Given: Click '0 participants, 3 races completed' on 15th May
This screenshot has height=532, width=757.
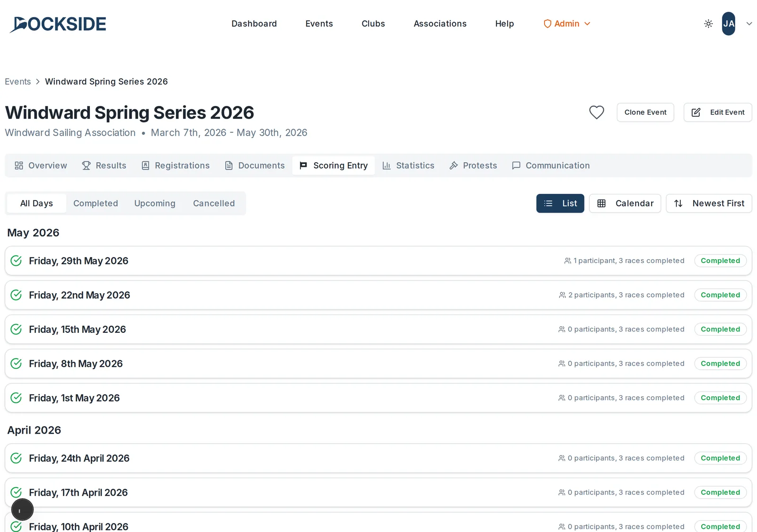Looking at the screenshot, I should 626,329.
